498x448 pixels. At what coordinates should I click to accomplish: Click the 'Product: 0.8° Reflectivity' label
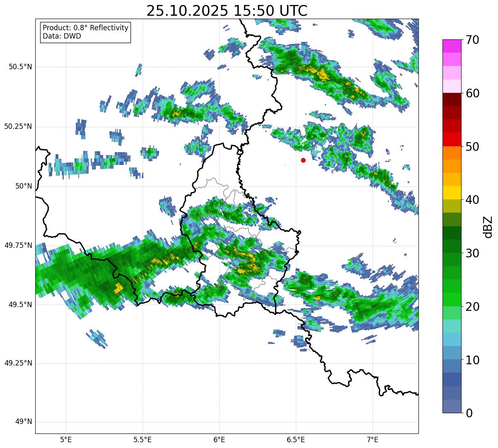tap(86, 28)
